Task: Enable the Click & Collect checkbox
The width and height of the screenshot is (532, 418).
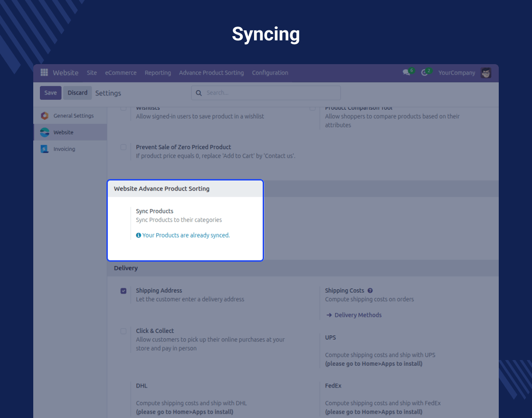Action: pyautogui.click(x=123, y=331)
